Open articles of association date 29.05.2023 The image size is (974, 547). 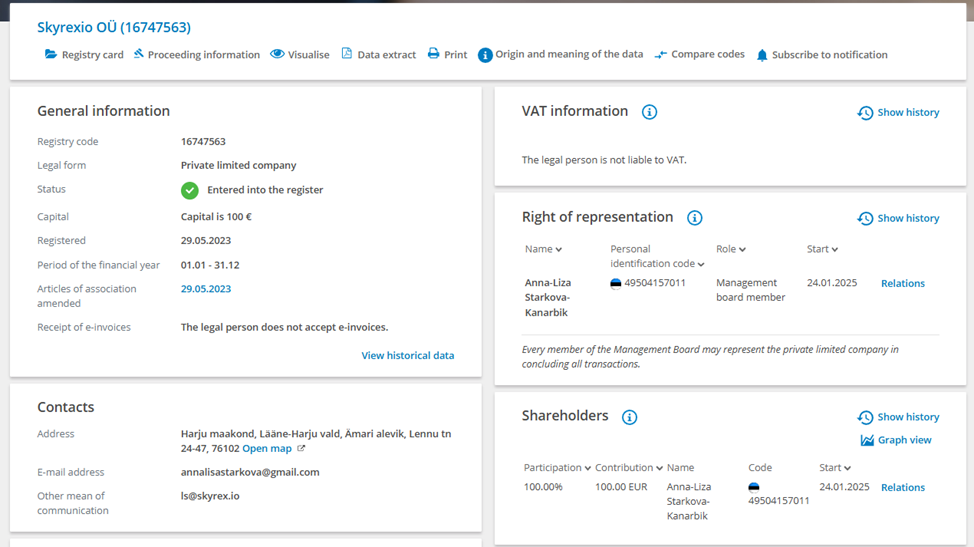coord(206,289)
